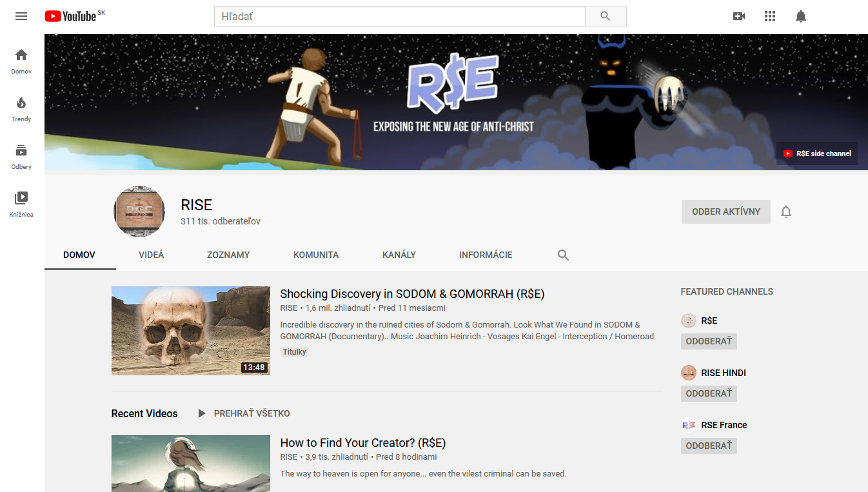Click the 13:48 duration badge
The width and height of the screenshot is (868, 492).
click(253, 368)
